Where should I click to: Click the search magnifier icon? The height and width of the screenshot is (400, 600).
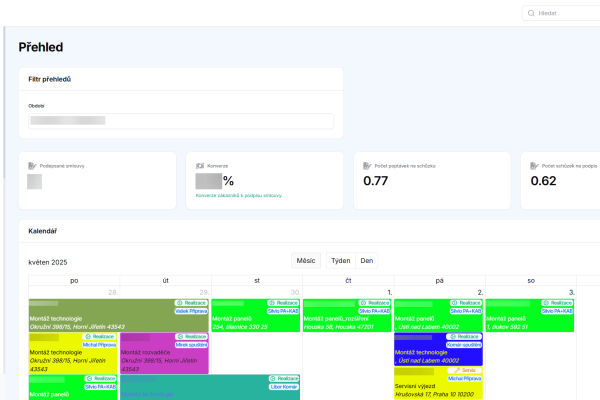click(531, 13)
